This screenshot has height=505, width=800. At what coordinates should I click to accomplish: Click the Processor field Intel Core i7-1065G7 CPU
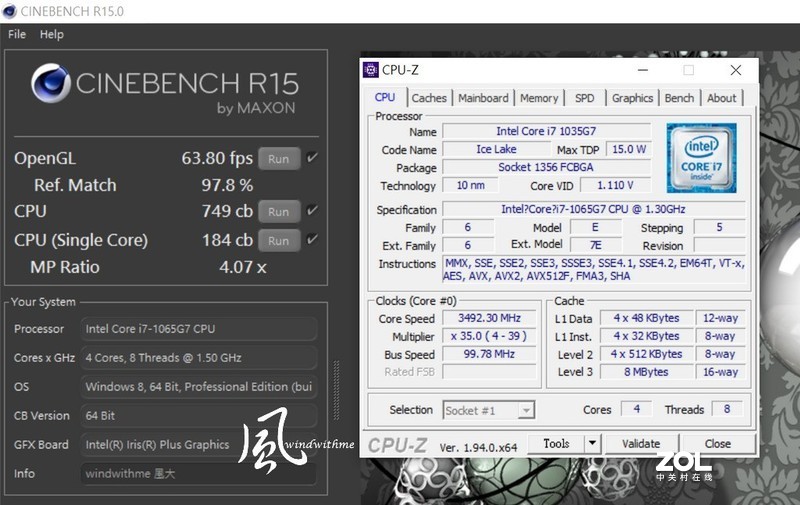[198, 329]
